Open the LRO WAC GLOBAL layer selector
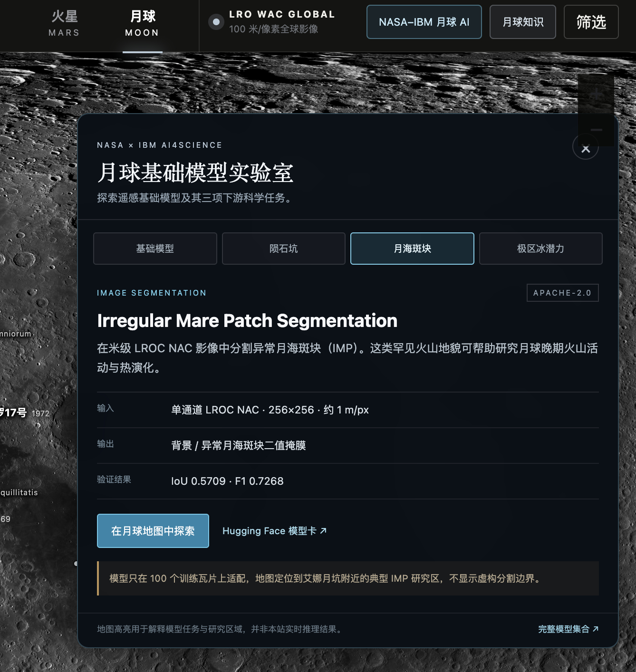This screenshot has height=672, width=636. tap(272, 22)
